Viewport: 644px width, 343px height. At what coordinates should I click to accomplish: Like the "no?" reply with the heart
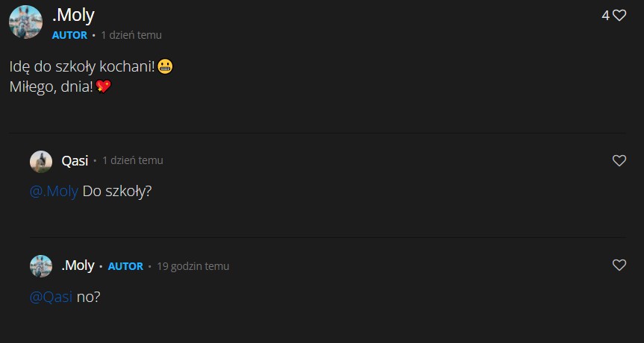coord(619,265)
